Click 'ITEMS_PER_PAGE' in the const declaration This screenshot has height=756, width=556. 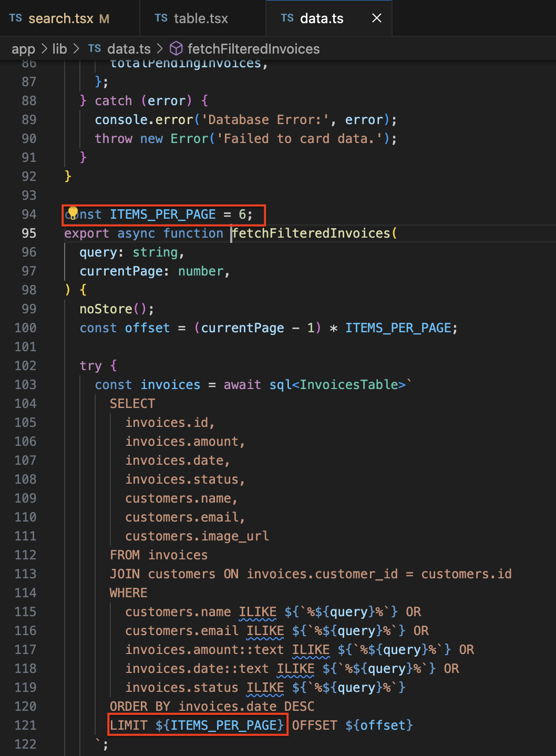coord(163,214)
